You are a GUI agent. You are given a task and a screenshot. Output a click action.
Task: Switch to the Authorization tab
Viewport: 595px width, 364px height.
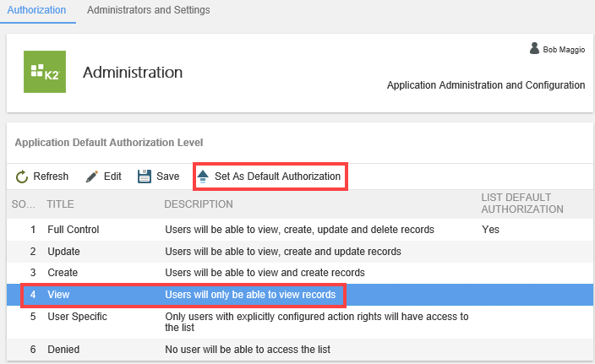tap(36, 10)
